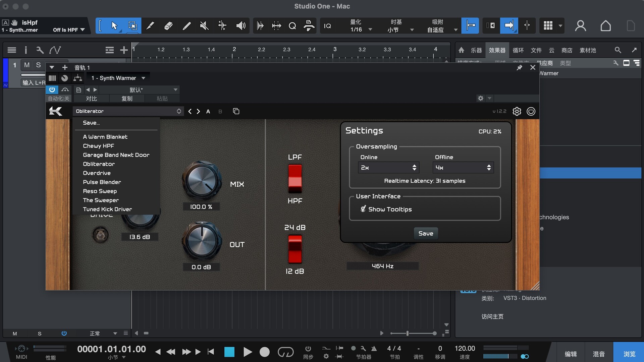Bypass plugin with the blue power button

click(52, 89)
